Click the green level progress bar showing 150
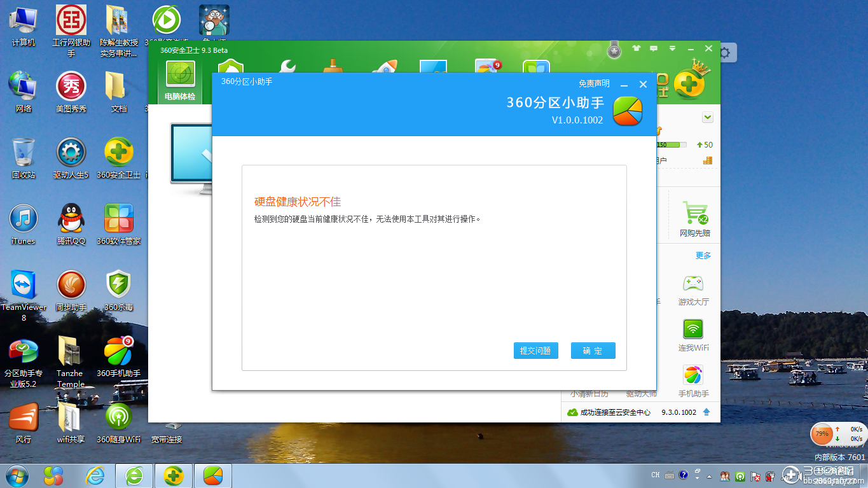Screen dimensions: 868x488 coord(672,144)
